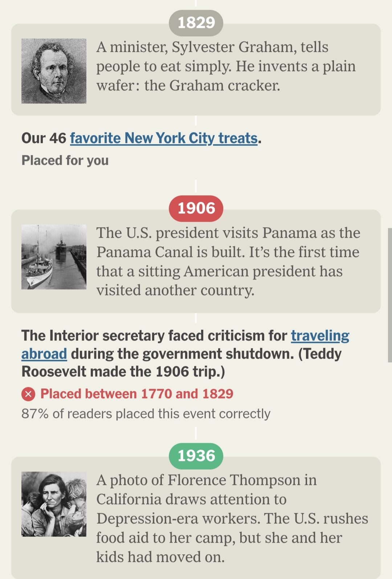The height and width of the screenshot is (579, 392).
Task: Open the Sylvester Graham portrait image
Action: pos(54,71)
